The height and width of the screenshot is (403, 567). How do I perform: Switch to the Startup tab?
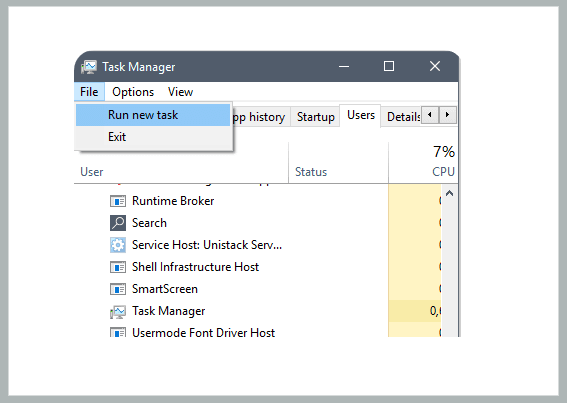(x=316, y=117)
